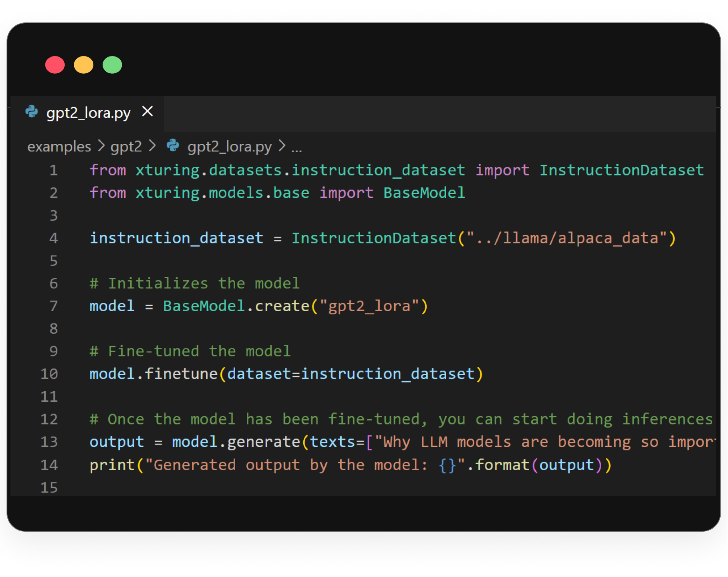Click the chevron after examples breadcrumb
The width and height of the screenshot is (728, 577).
point(101,146)
